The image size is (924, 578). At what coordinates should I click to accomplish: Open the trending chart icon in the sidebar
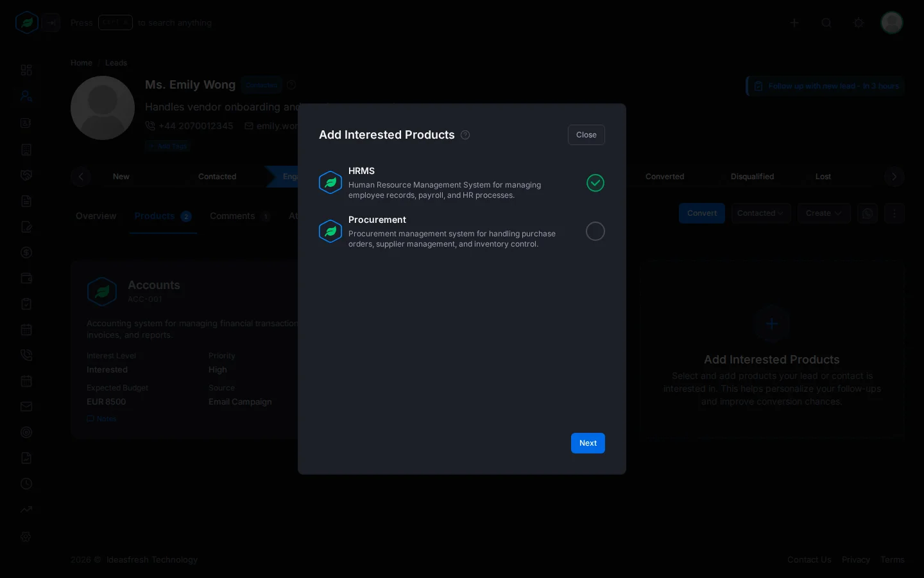coord(26,509)
